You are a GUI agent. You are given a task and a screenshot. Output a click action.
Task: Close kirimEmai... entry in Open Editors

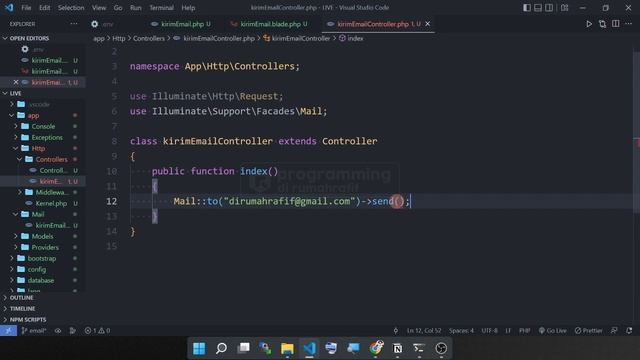(x=16, y=82)
